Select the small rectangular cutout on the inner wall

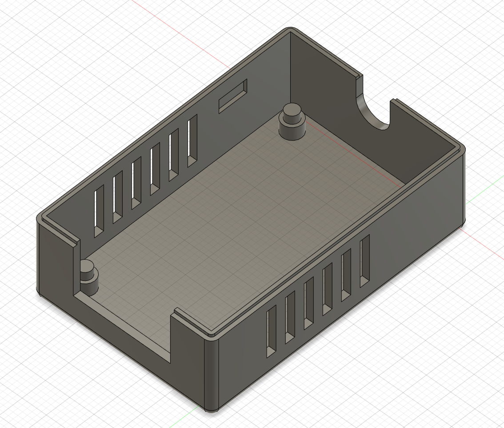coord(233,96)
